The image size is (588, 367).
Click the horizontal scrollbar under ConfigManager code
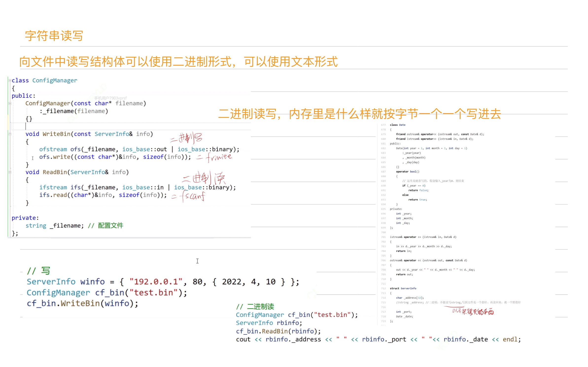pyautogui.click(x=132, y=238)
